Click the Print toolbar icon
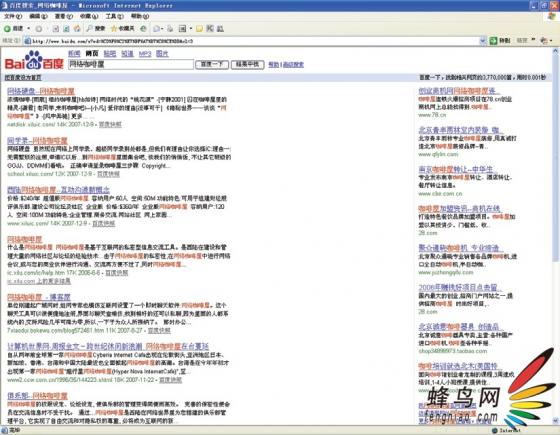The image size is (560, 435). [170, 29]
